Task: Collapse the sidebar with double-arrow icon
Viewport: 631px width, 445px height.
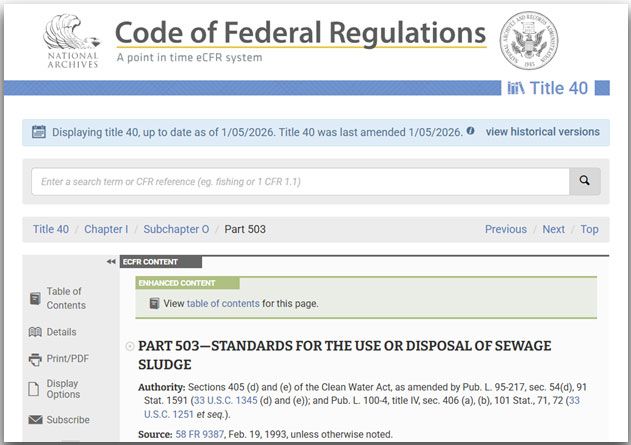Action: pos(111,262)
